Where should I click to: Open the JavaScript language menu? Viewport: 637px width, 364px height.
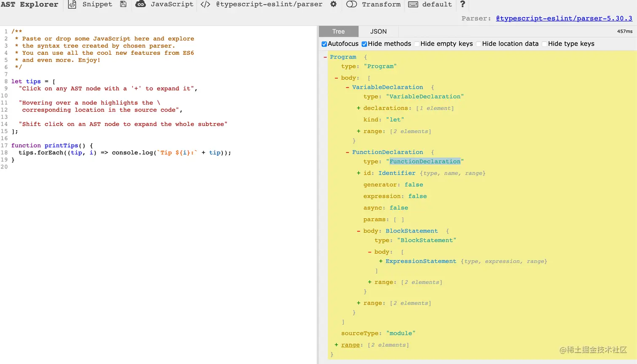[x=172, y=4]
